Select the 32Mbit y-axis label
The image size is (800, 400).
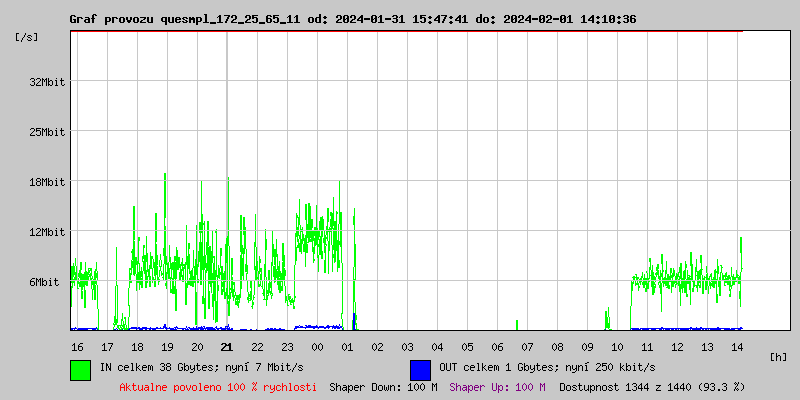(47, 82)
